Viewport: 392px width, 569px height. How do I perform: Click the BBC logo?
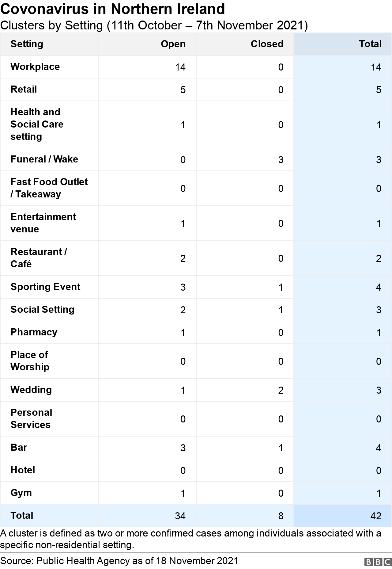(378, 562)
